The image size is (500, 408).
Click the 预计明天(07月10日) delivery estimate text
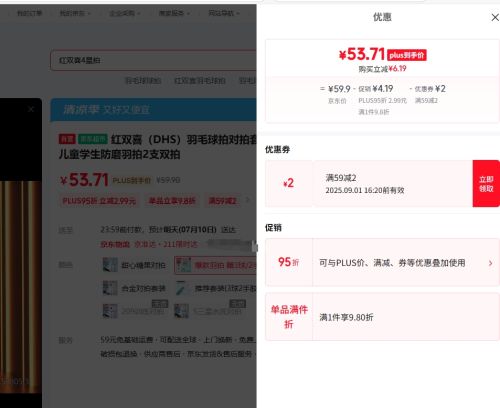(182, 230)
